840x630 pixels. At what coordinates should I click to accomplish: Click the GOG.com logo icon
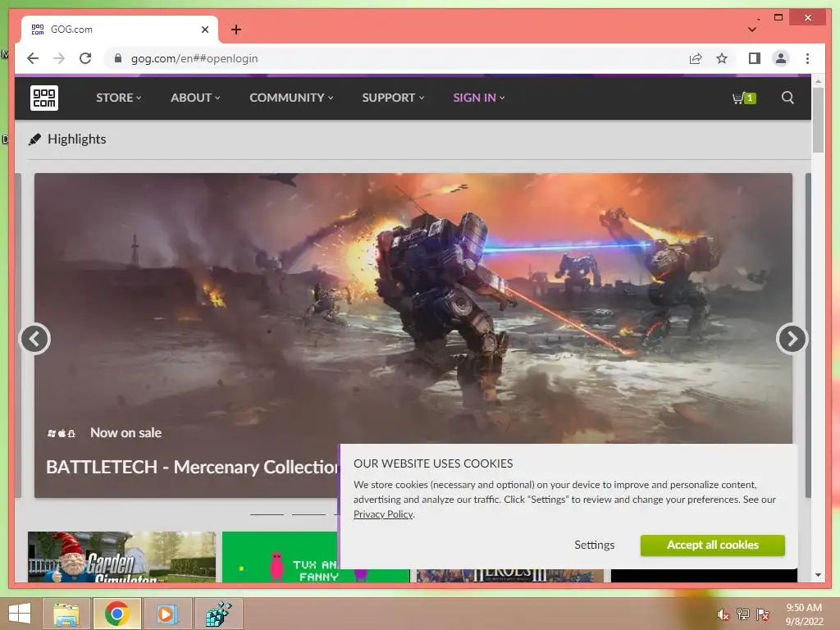44,98
